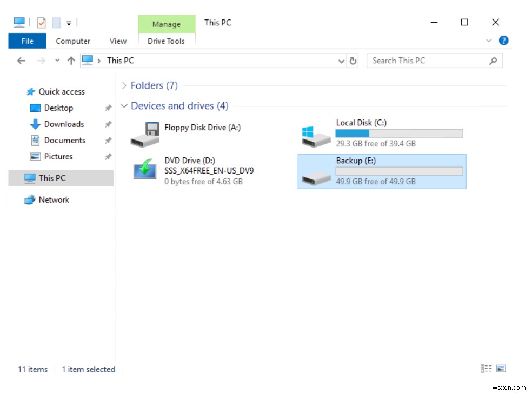Image resolution: width=532 pixels, height=393 pixels.
Task: Go up one level with Up arrow
Action: pyautogui.click(x=71, y=61)
